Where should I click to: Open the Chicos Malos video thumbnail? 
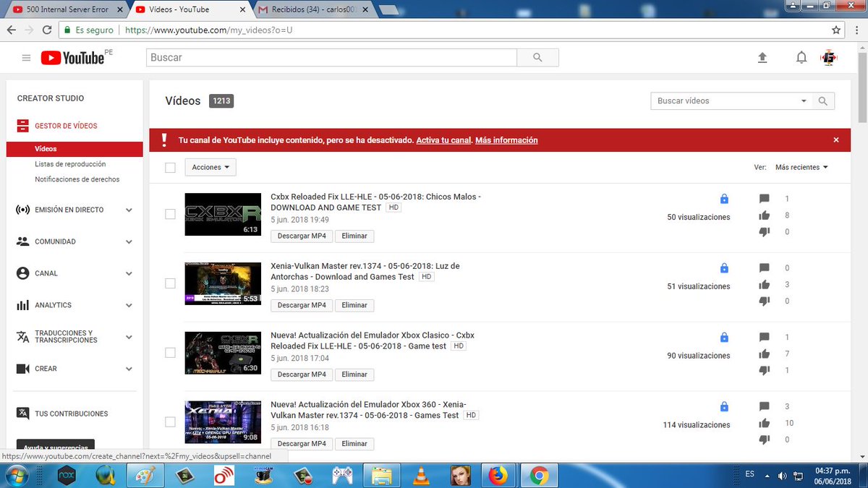point(223,214)
